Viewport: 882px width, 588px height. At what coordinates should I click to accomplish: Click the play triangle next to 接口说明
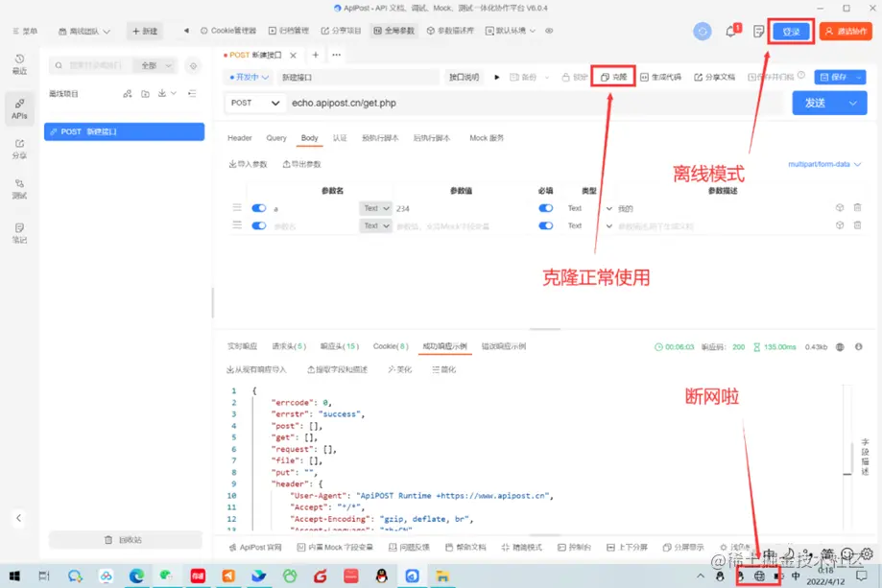(x=497, y=77)
